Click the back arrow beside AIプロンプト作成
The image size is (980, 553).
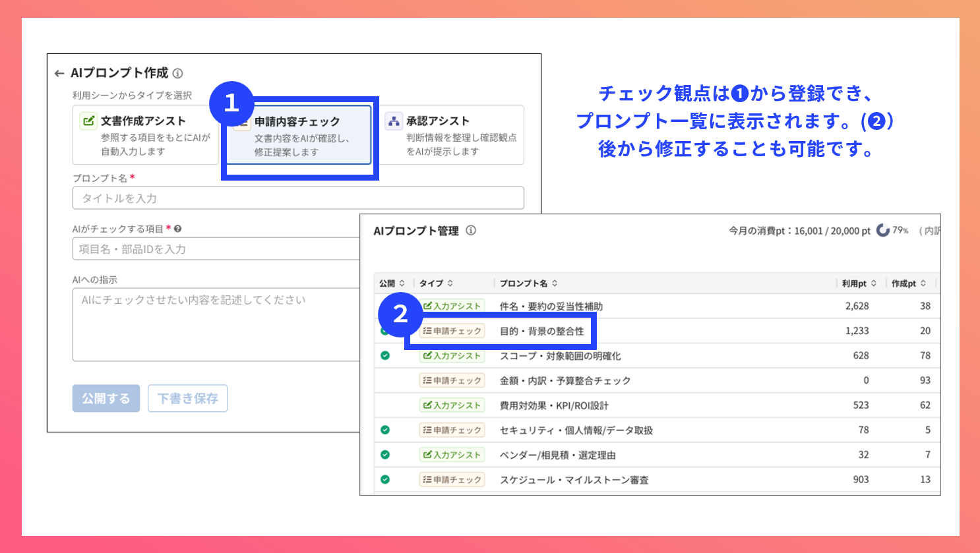click(x=59, y=74)
